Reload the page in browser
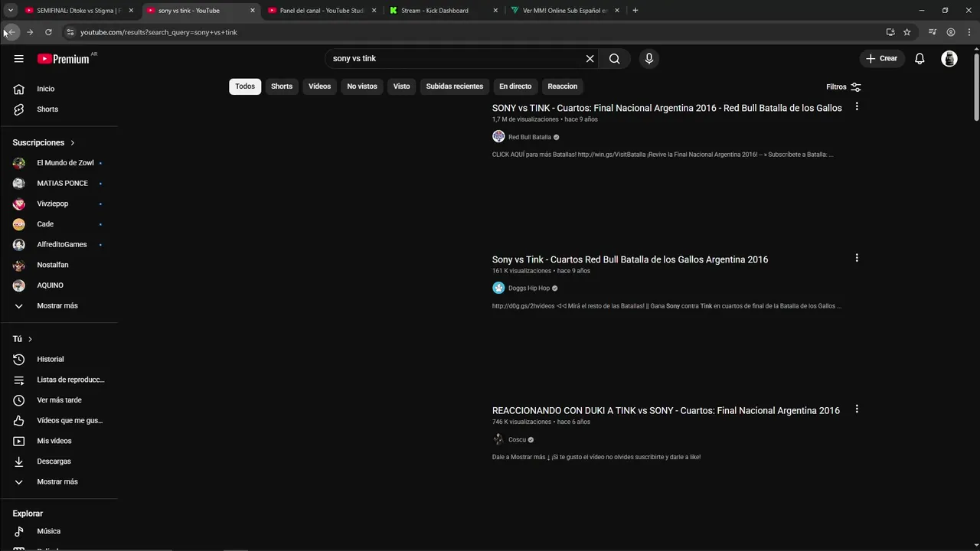 pyautogui.click(x=48, y=32)
